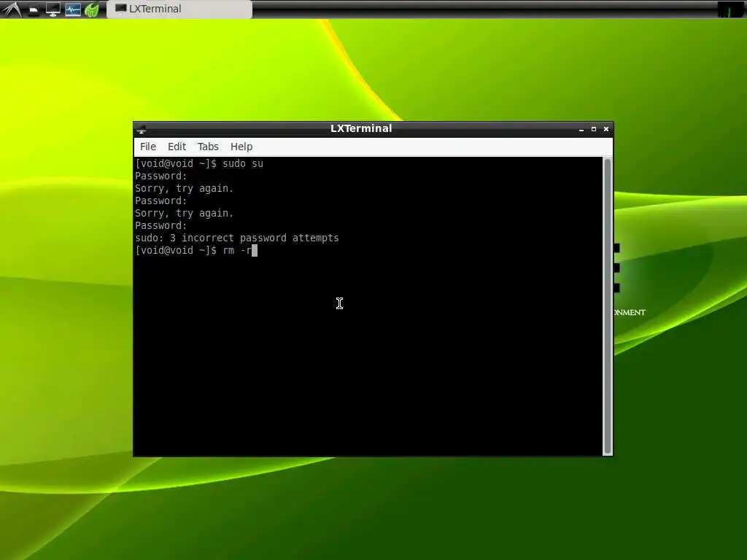The width and height of the screenshot is (747, 560).
Task: Open the Tabs menu
Action: [x=208, y=147]
